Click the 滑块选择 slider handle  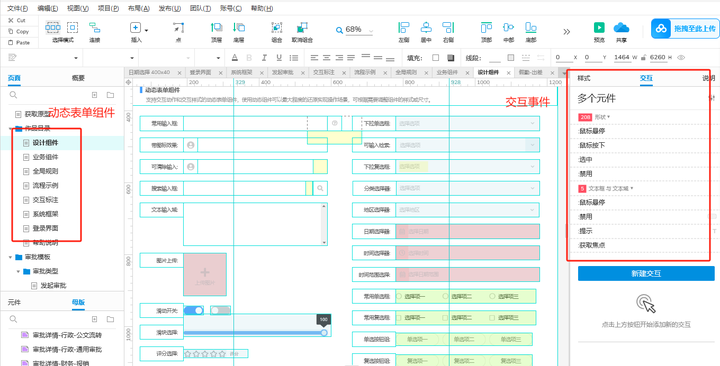(324, 332)
